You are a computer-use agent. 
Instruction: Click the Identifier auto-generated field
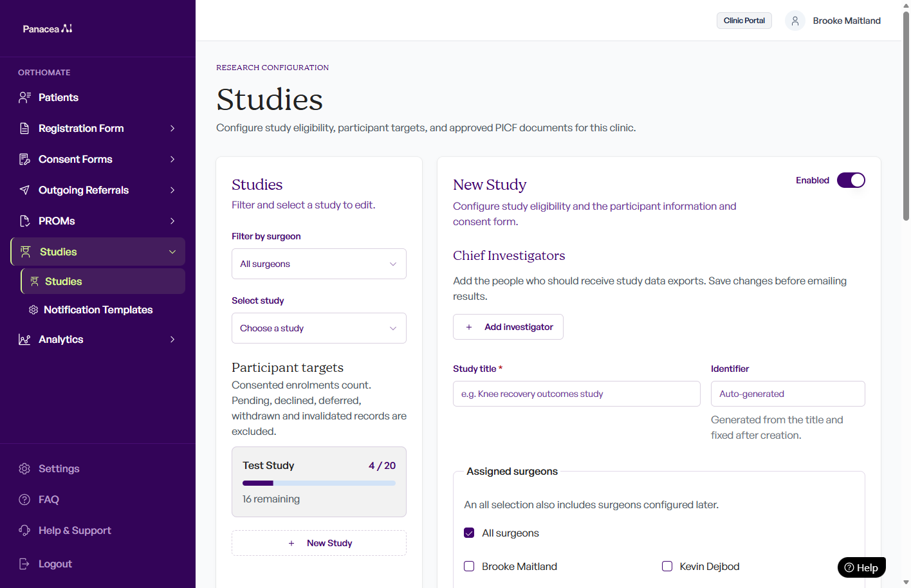[x=788, y=394]
